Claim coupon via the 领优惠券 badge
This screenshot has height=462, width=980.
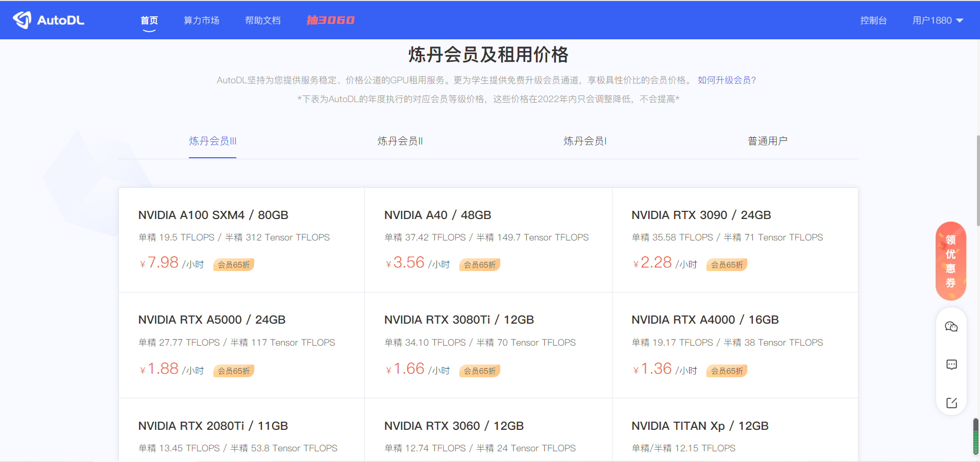pyautogui.click(x=950, y=261)
